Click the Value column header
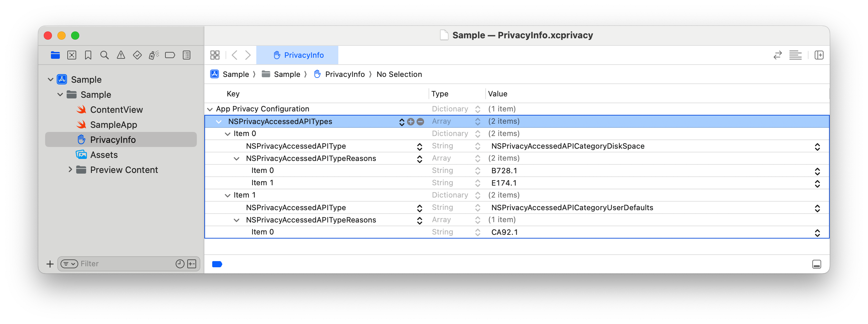868x324 pixels. 498,94
